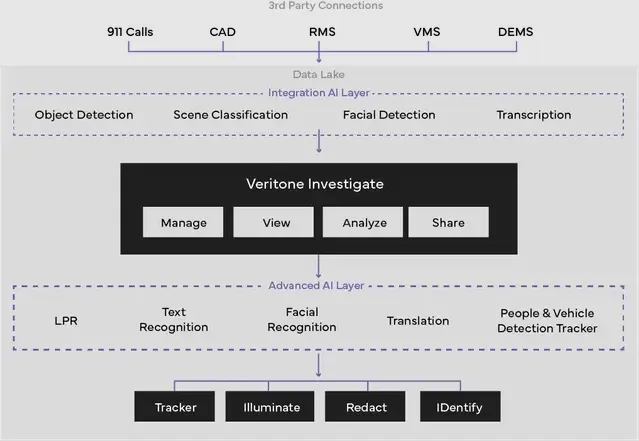This screenshot has width=639, height=441.
Task: Select People & Vehicle Detection Tracker
Action: click(x=548, y=321)
